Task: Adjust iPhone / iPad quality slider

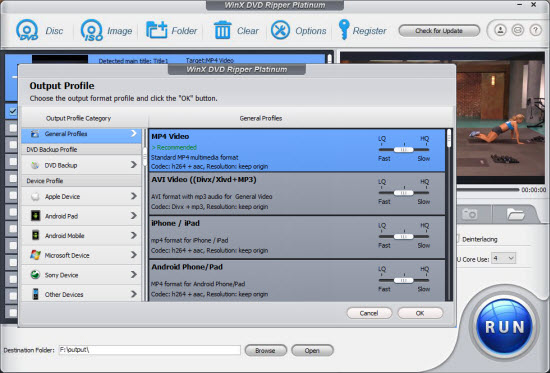Action: [x=404, y=237]
